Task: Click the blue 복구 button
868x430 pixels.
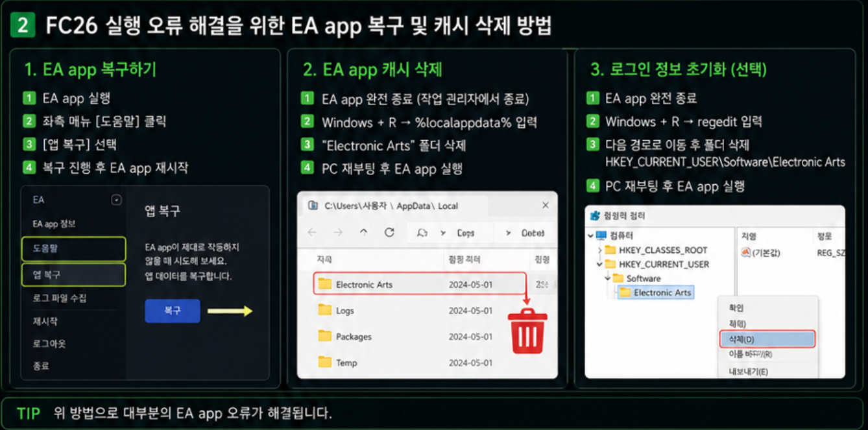Action: pyautogui.click(x=173, y=311)
